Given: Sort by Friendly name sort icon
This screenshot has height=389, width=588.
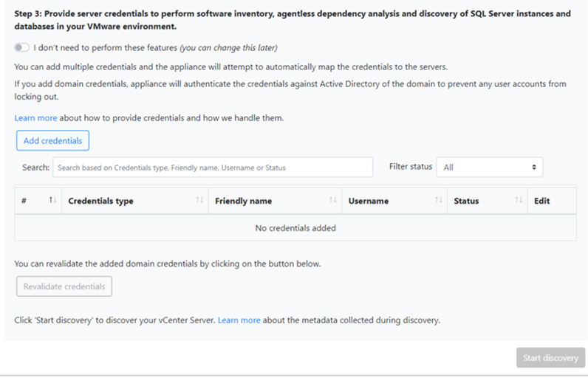Looking at the screenshot, I should 333,201.
